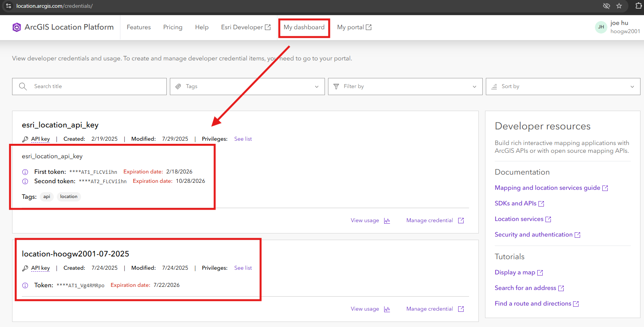
Task: Open the Features menu item
Action: (139, 27)
